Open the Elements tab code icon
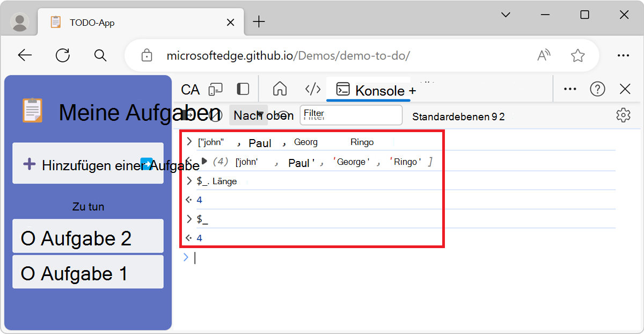This screenshot has width=644, height=334. 313,89
